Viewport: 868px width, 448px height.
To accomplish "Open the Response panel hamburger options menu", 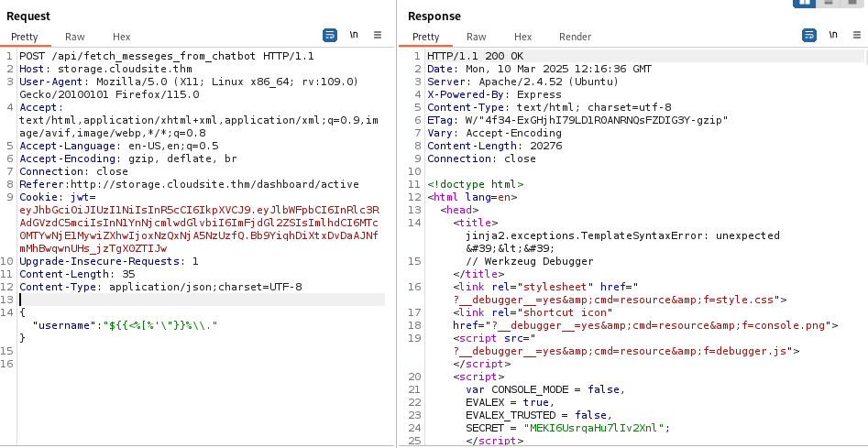I will 857,35.
